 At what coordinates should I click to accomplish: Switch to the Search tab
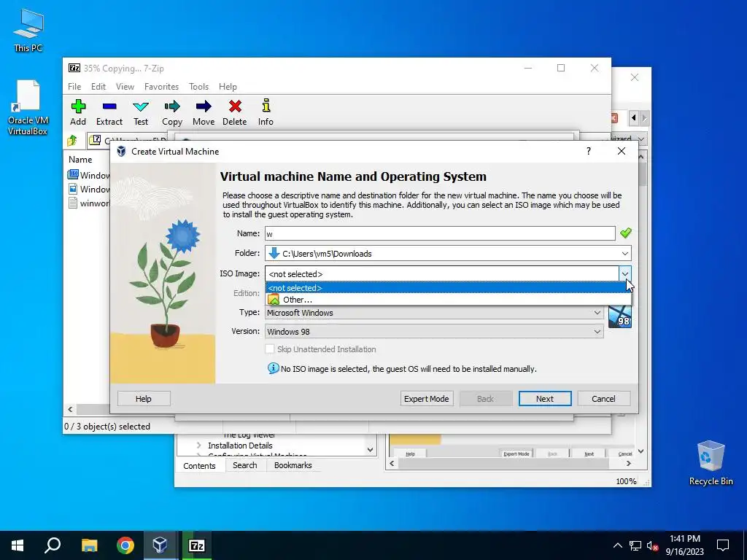click(x=245, y=465)
